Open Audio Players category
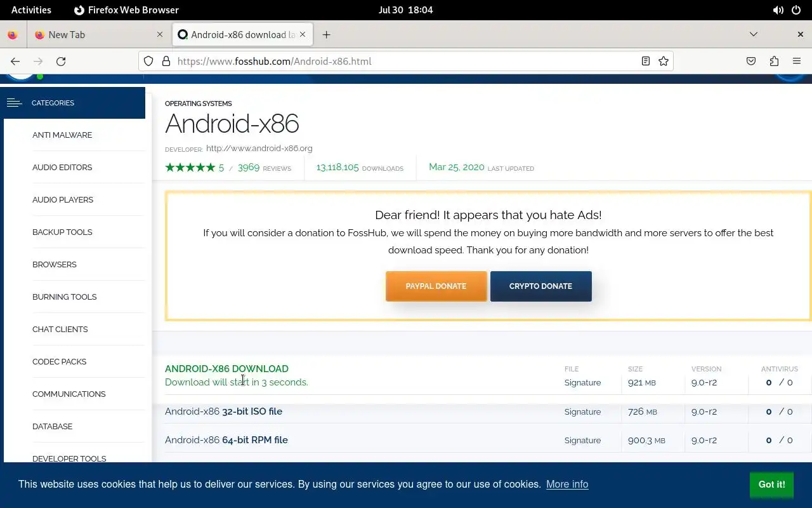This screenshot has width=812, height=508. (63, 200)
